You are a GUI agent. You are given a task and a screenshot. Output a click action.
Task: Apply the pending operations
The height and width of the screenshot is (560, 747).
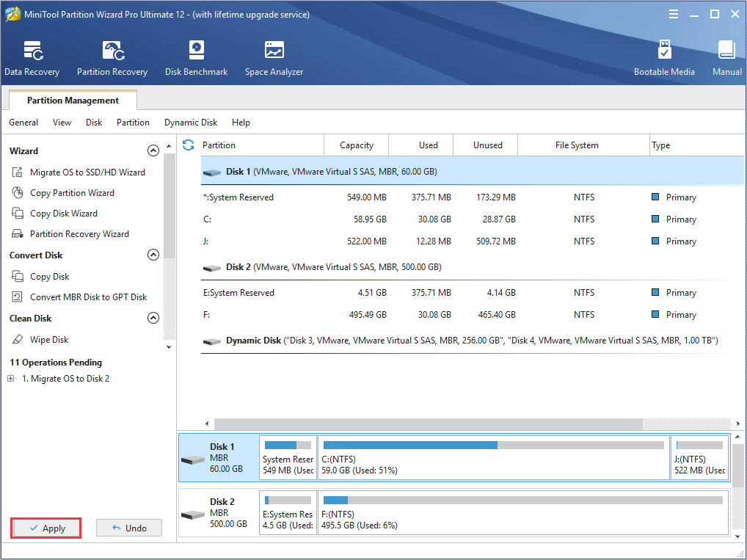[x=45, y=528]
